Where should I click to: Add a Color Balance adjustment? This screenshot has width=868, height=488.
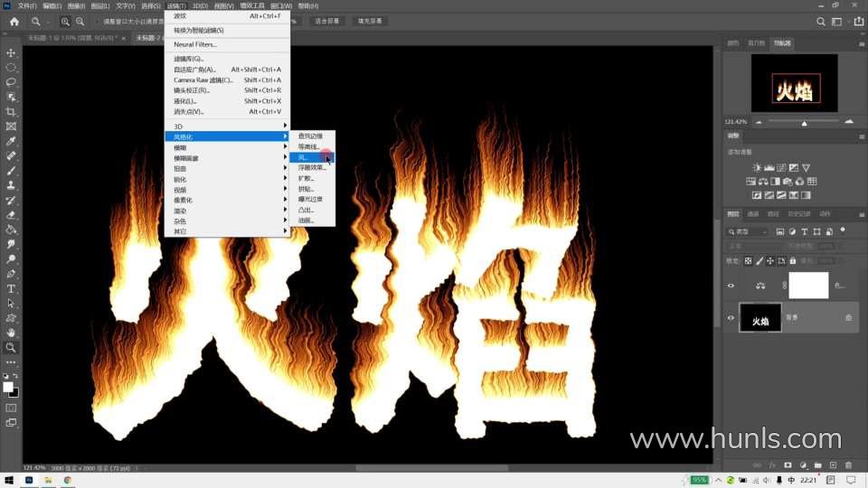pos(763,182)
